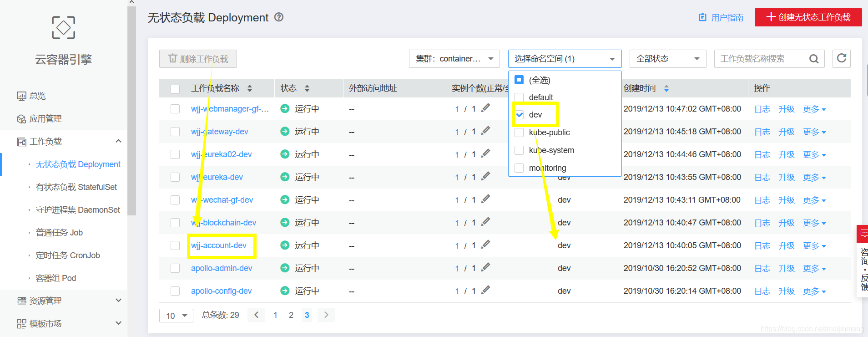This screenshot has width=868, height=337.
Task: Click the 删除工作负载 button
Action: tap(198, 59)
